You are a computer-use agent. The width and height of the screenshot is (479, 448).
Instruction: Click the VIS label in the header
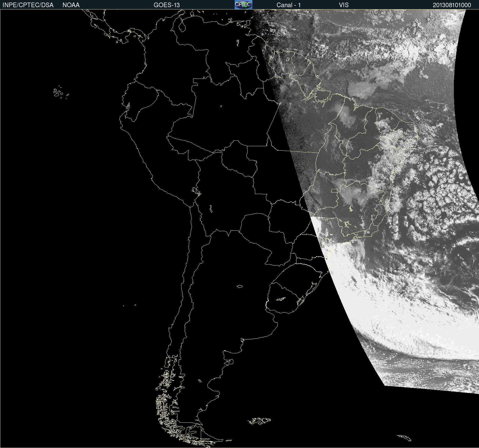tap(344, 5)
